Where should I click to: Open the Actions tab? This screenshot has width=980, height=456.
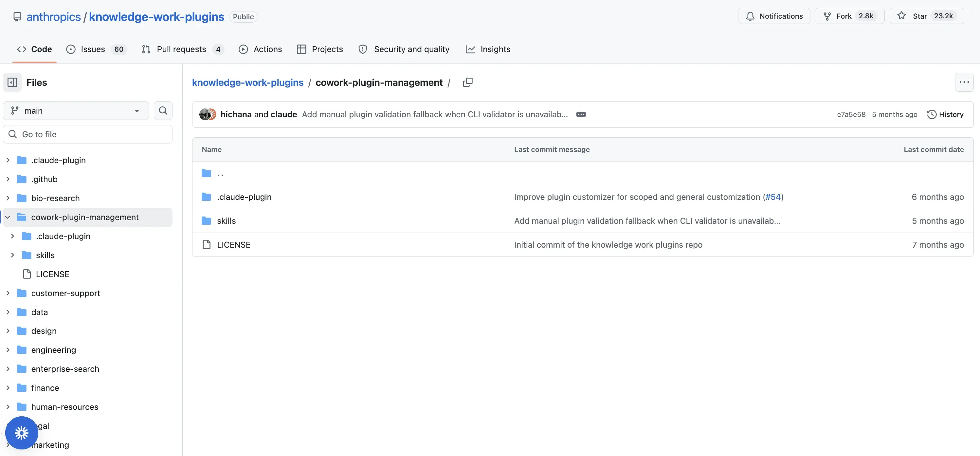[260, 49]
